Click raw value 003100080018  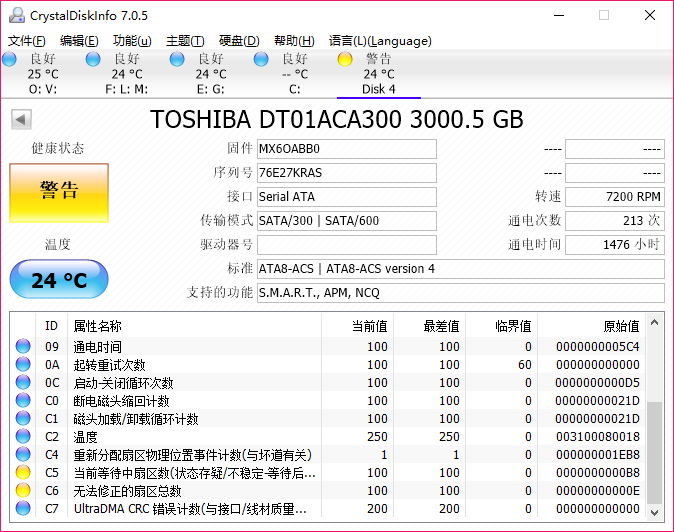tap(597, 437)
